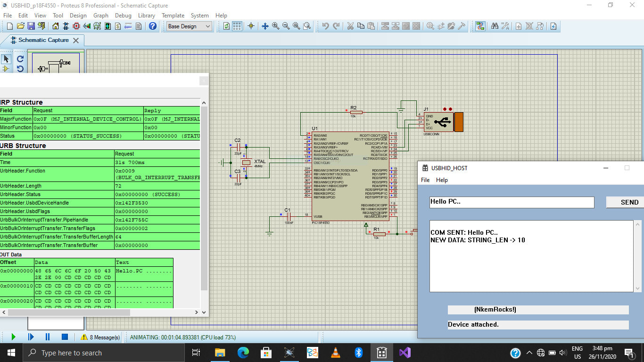Image resolution: width=644 pixels, height=362 pixels.
Task: Open the Design menu
Action: [78, 16]
